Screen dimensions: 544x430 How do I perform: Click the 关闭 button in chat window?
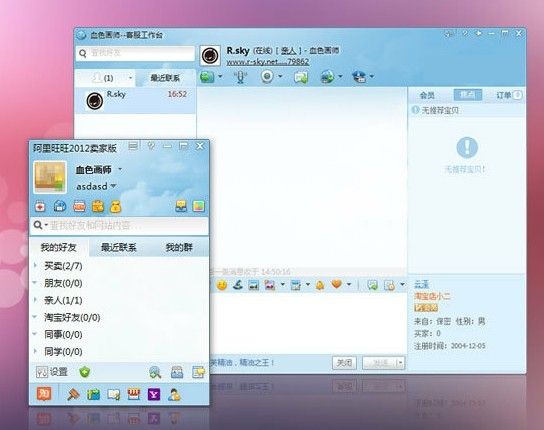click(344, 363)
